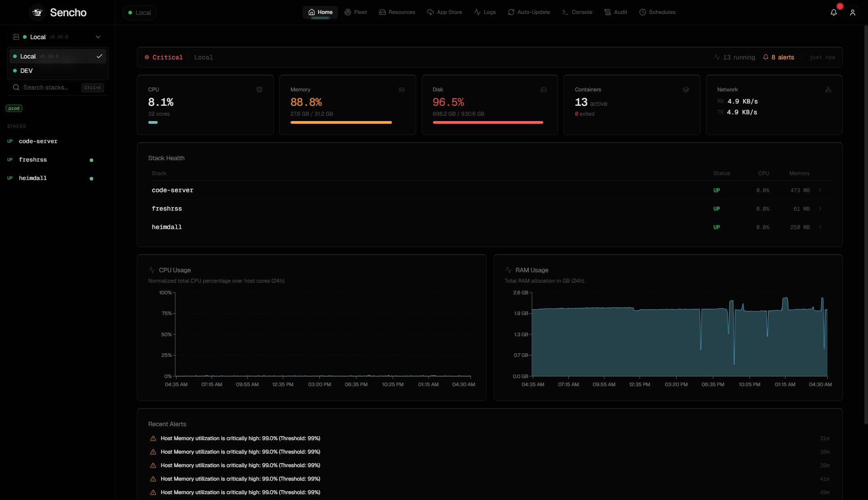The height and width of the screenshot is (500, 868).
Task: Click the Disk card drive icon
Action: point(544,90)
